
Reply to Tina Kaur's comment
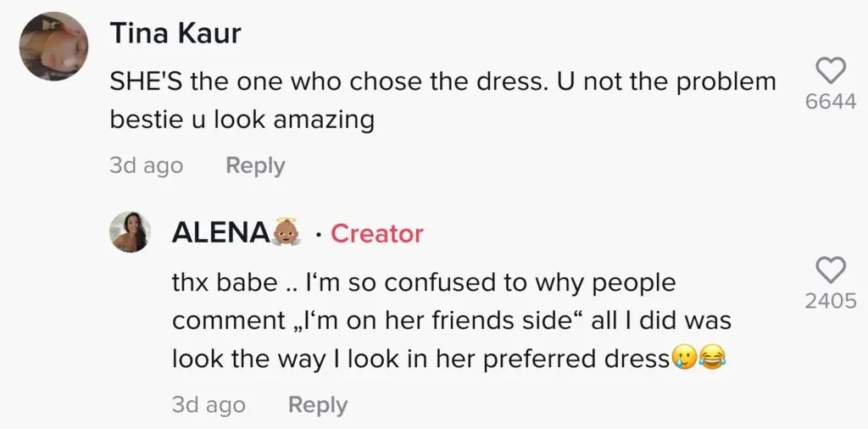(255, 165)
